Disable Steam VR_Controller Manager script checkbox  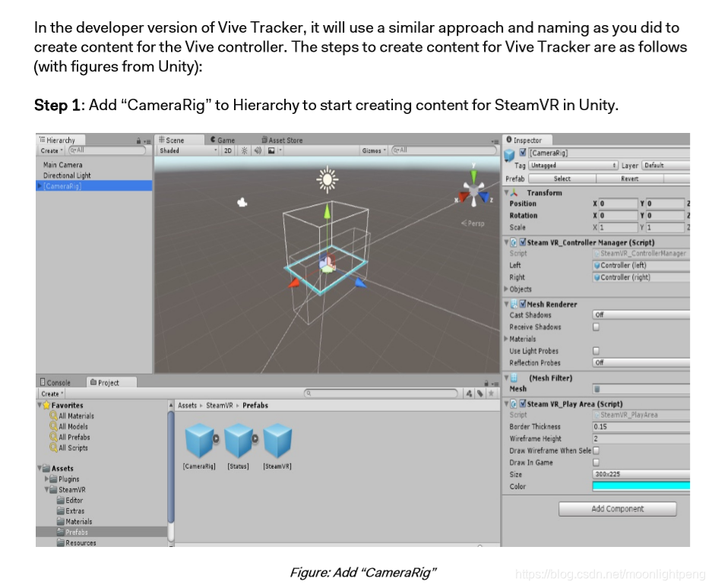click(x=523, y=242)
